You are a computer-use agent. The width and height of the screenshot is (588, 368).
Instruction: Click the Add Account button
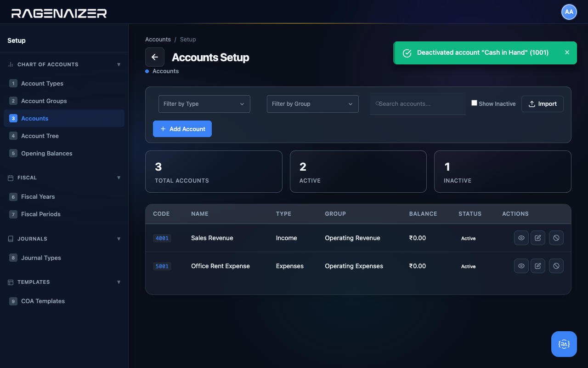click(182, 129)
